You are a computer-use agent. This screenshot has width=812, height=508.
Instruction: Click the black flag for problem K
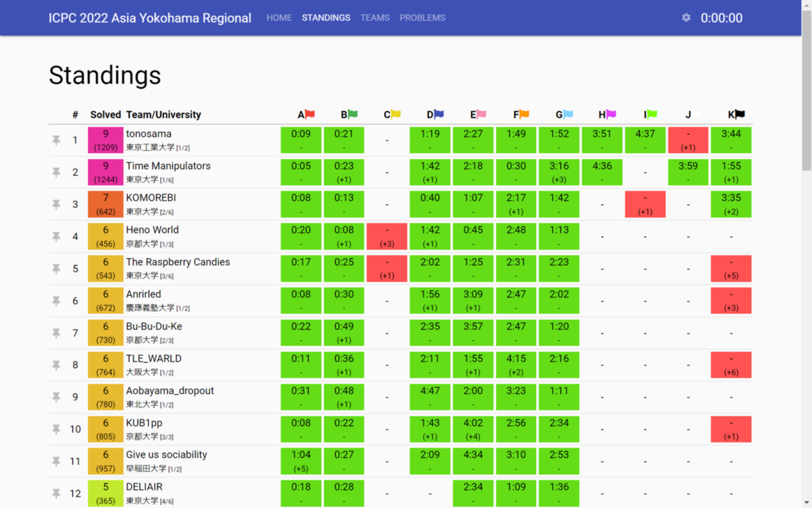coord(740,114)
